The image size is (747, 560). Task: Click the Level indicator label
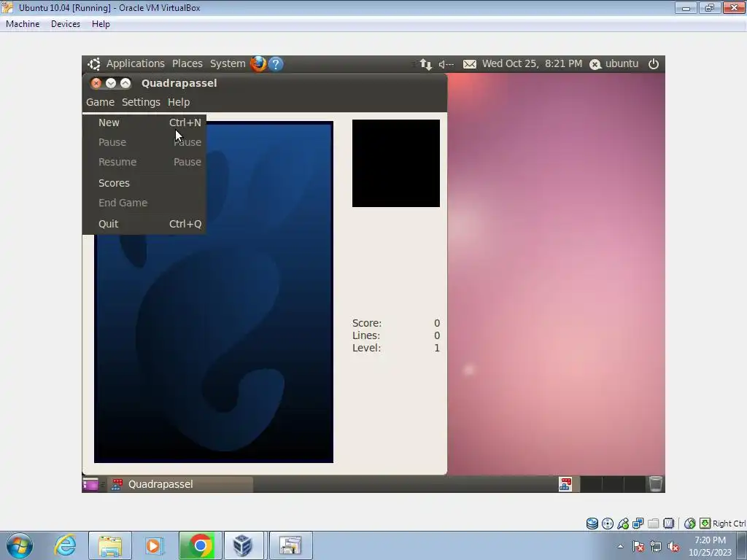click(x=366, y=348)
